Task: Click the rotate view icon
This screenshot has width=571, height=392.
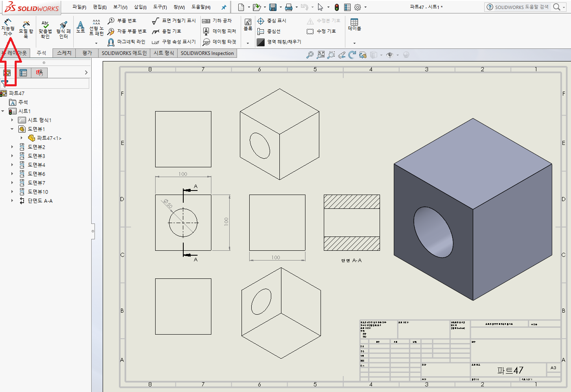Action: [x=352, y=55]
